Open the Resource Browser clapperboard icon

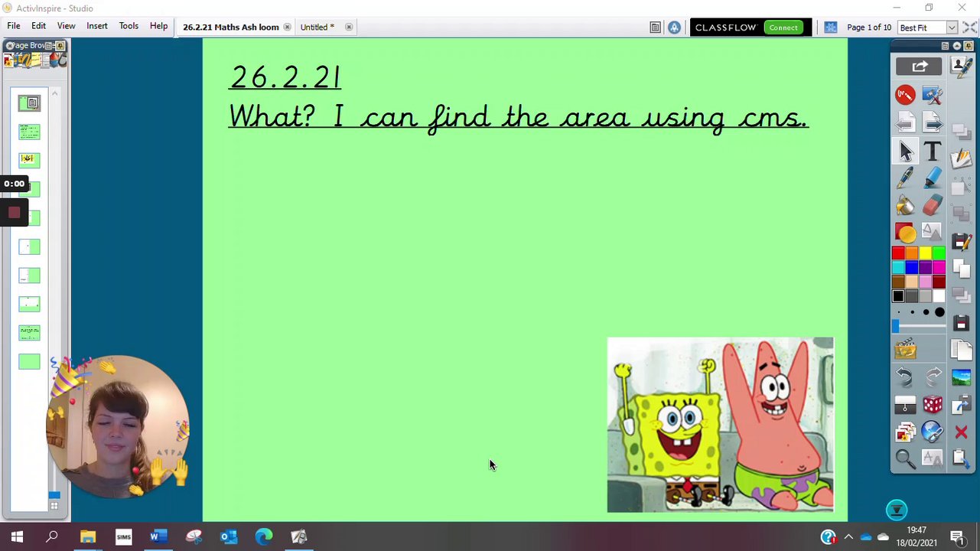(905, 350)
